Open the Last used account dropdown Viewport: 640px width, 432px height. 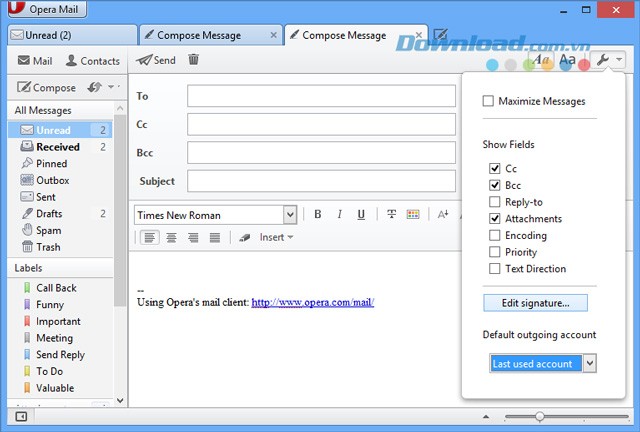tap(543, 363)
